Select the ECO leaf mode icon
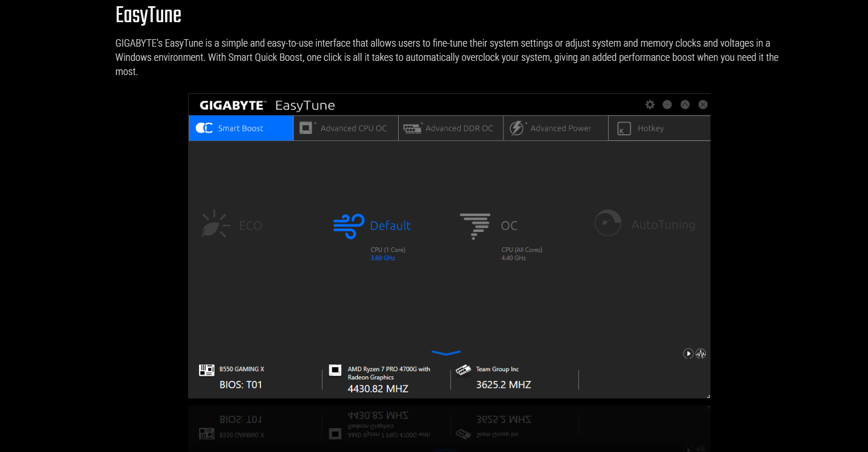Viewport: 868px width, 452px height. (215, 224)
